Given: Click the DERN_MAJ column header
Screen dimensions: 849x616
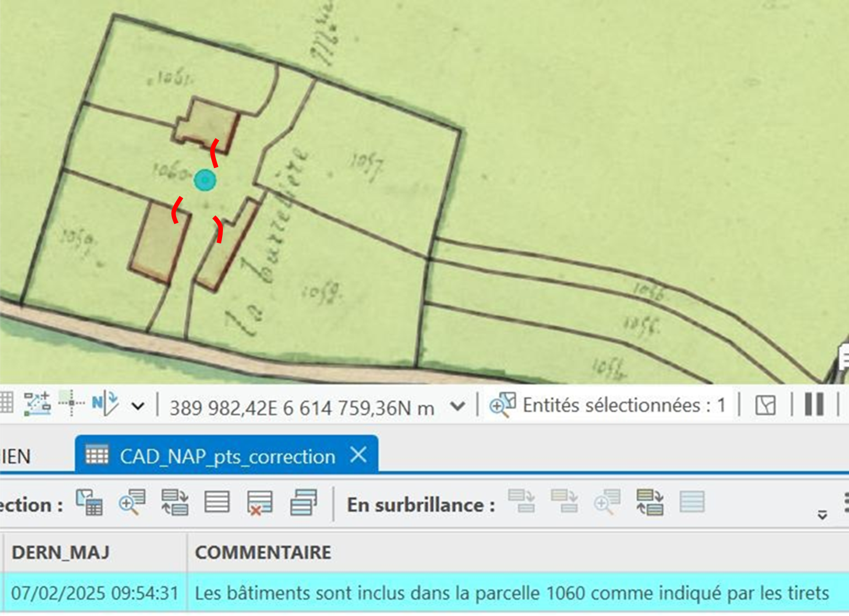Looking at the screenshot, I should click(x=60, y=553).
